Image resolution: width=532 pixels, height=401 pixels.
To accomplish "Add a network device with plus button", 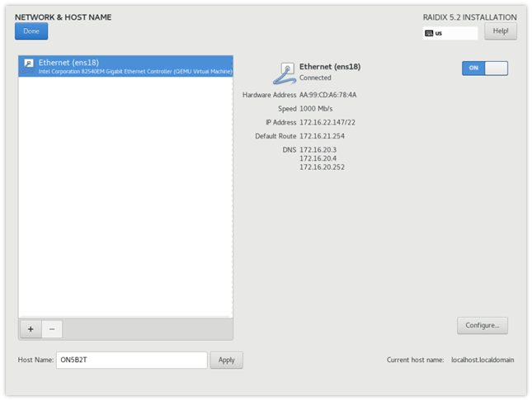I will pos(31,328).
